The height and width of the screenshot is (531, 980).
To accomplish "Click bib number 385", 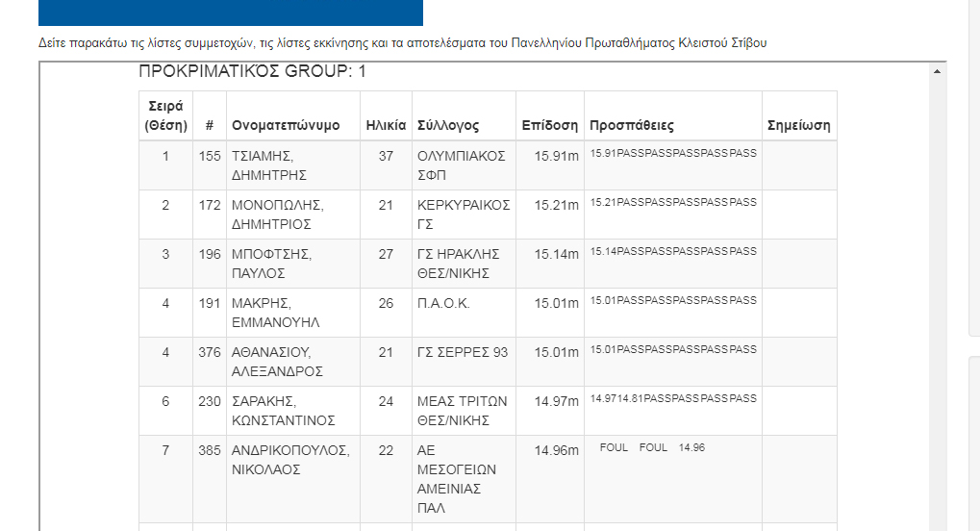I will pos(210,449).
